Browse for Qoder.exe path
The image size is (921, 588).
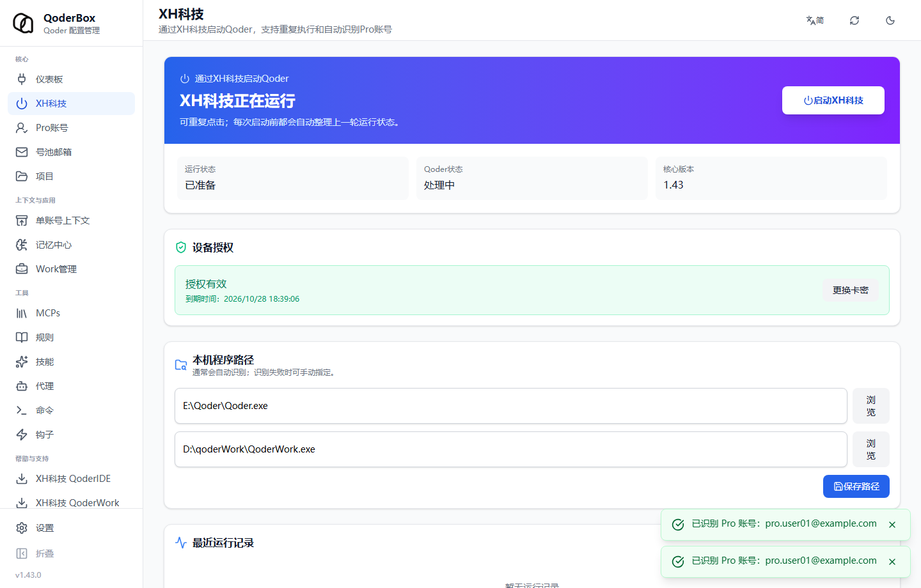click(x=871, y=406)
